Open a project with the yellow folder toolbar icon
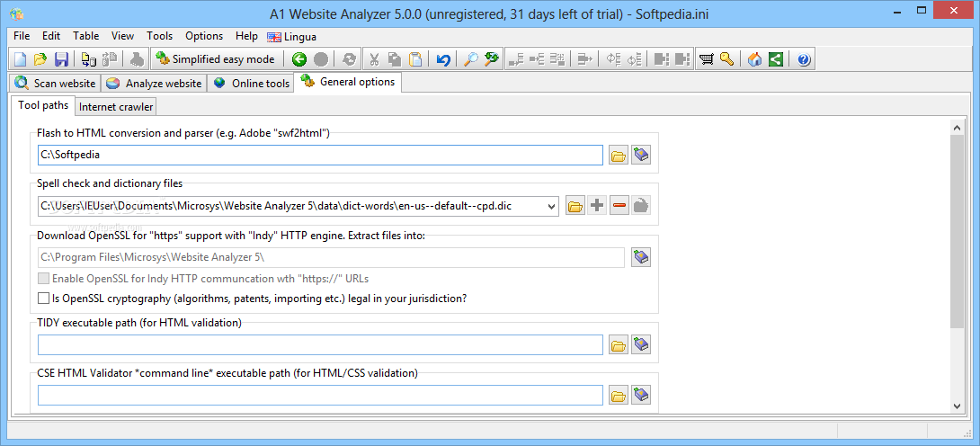This screenshot has height=446, width=980. 40,59
